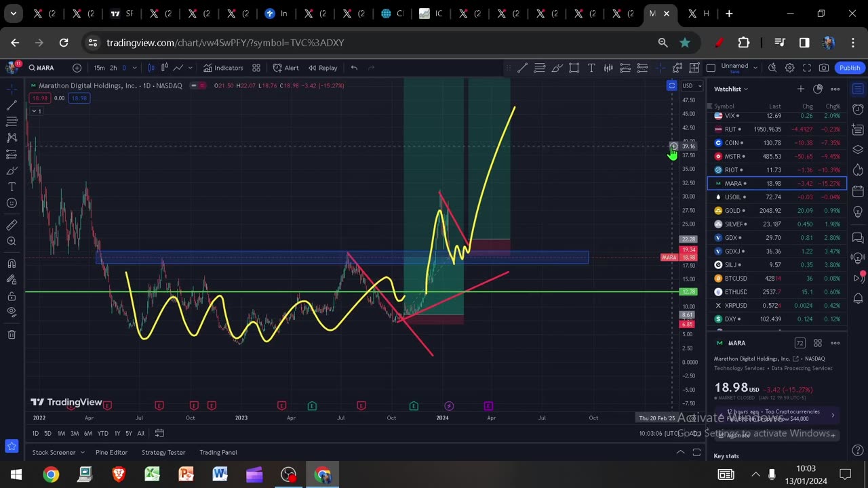
Task: Open indicator templates grid icon
Action: pyautogui.click(x=256, y=68)
